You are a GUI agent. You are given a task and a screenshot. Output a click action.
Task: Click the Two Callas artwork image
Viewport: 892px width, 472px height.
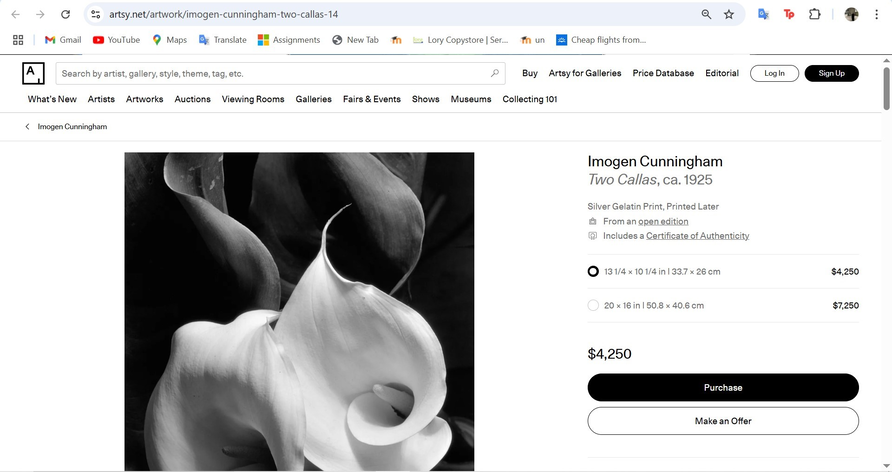tap(299, 310)
